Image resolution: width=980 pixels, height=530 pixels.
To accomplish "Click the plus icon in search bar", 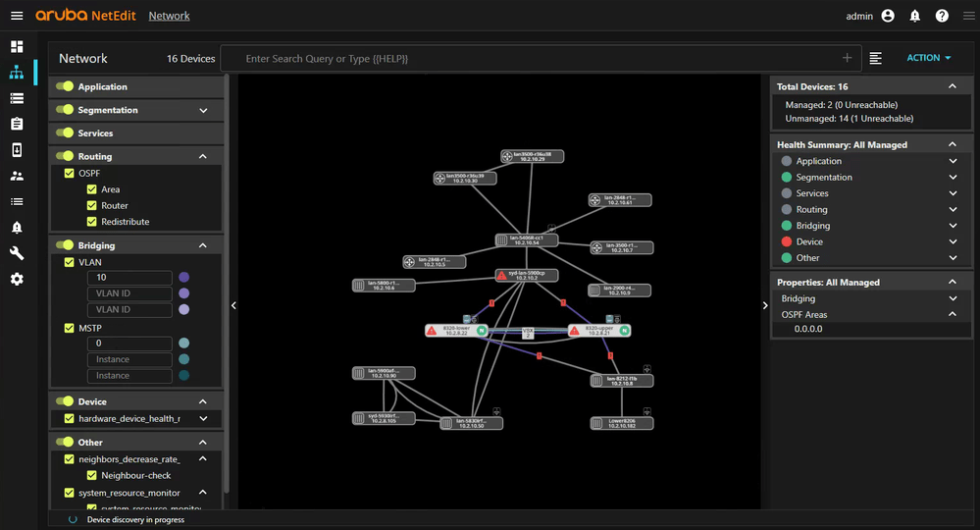I will 848,59.
